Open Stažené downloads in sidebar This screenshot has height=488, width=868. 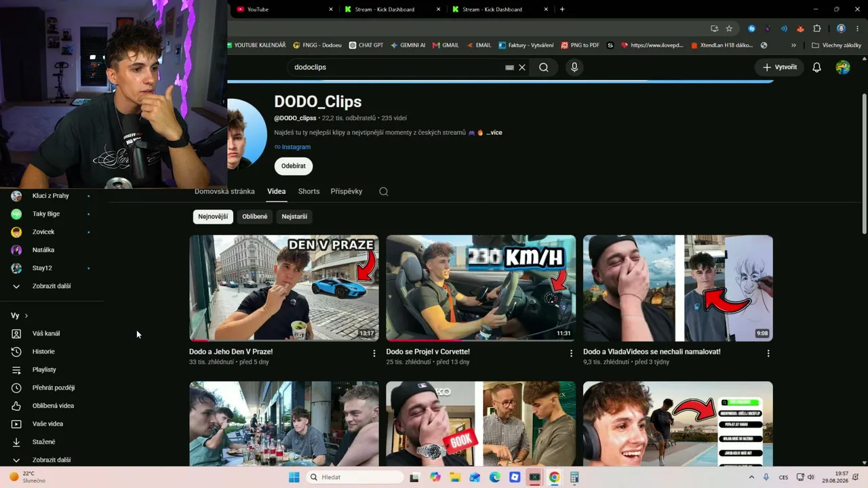44,442
